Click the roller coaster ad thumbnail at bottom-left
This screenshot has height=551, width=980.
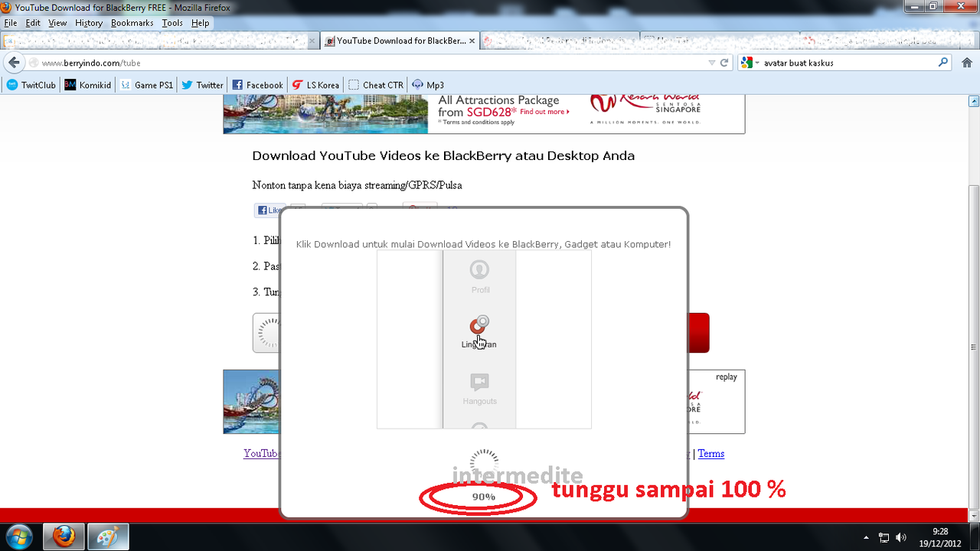point(251,402)
